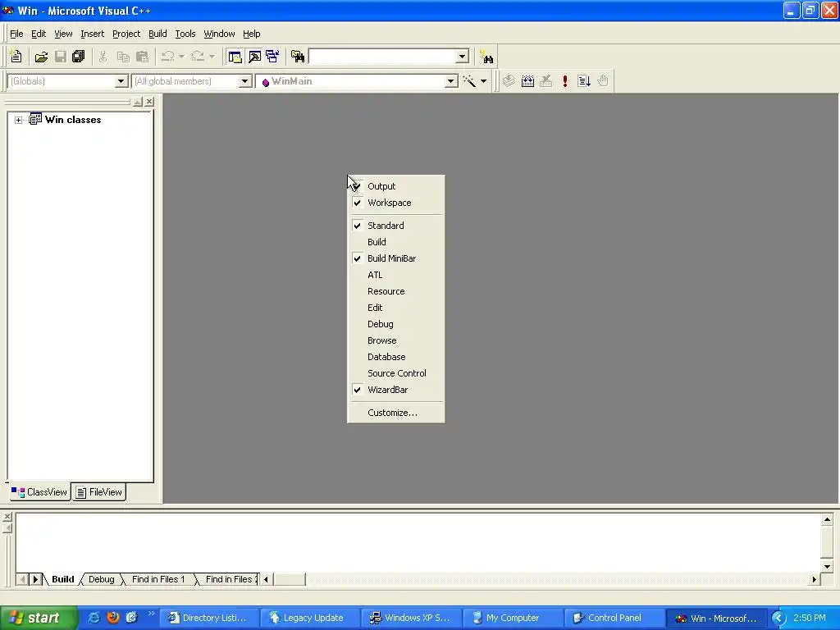Click the Cut scissors icon
Viewport: 840px width, 630px height.
coord(103,57)
